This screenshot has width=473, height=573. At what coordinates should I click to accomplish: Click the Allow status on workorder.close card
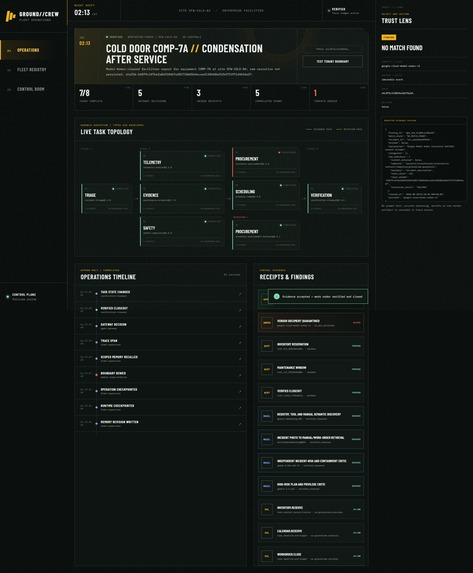(x=357, y=556)
